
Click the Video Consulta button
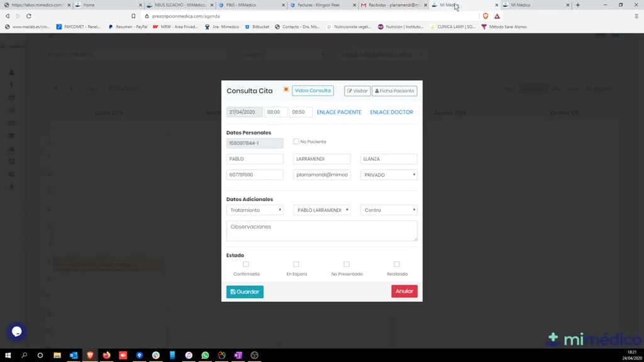pyautogui.click(x=313, y=90)
